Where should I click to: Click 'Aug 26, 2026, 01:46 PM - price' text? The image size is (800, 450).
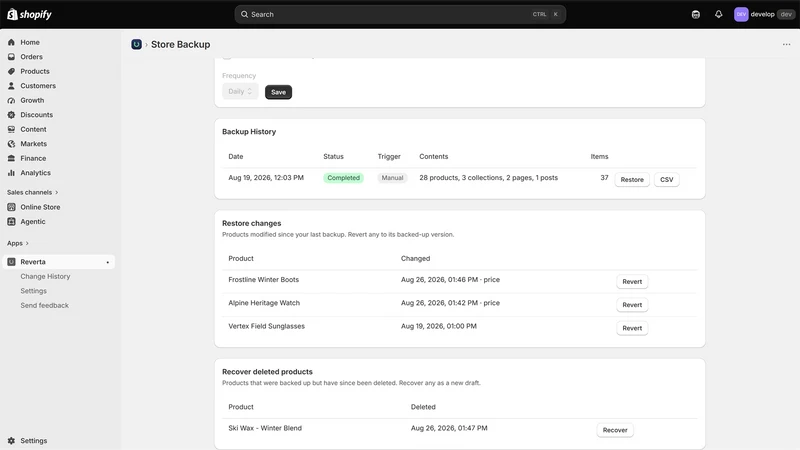click(x=450, y=280)
